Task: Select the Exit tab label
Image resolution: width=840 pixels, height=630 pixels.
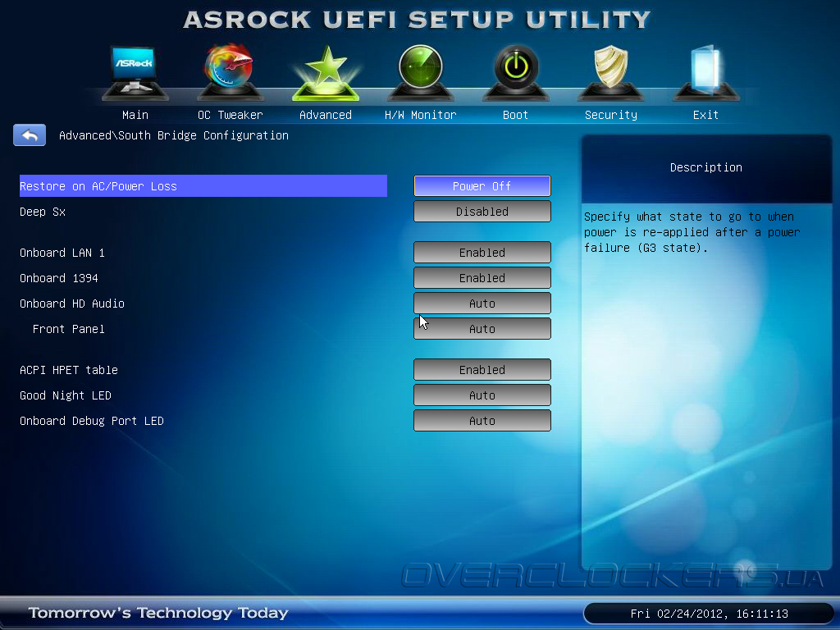Action: tap(705, 115)
